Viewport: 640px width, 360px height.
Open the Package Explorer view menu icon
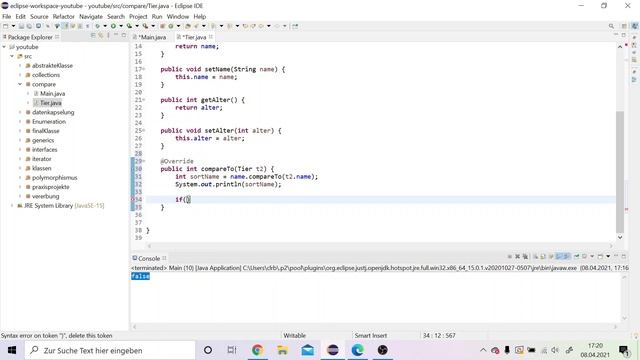coord(108,36)
